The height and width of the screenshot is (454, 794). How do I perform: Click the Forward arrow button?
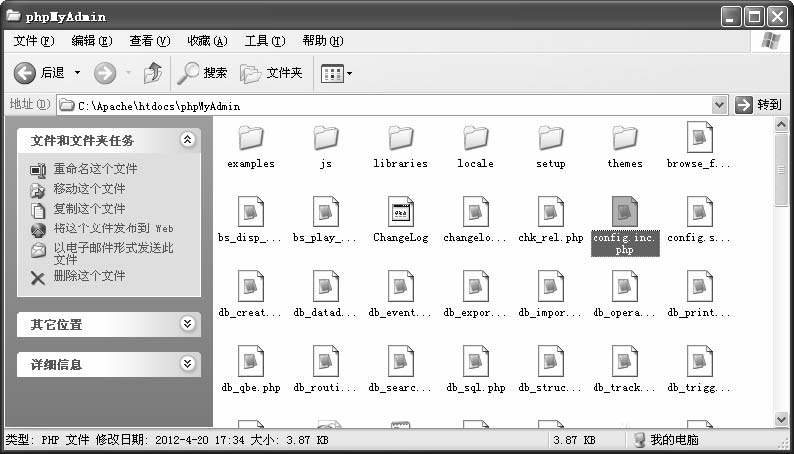[x=105, y=73]
